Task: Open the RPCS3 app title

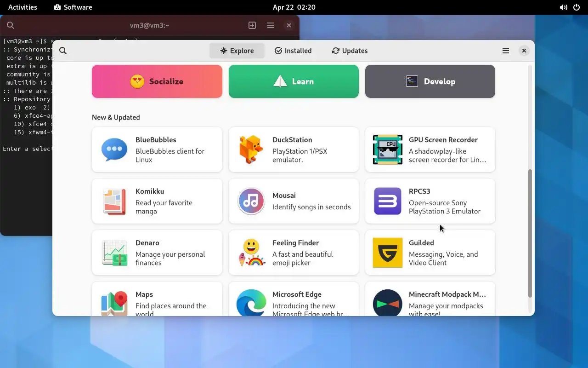Action: 419,191
